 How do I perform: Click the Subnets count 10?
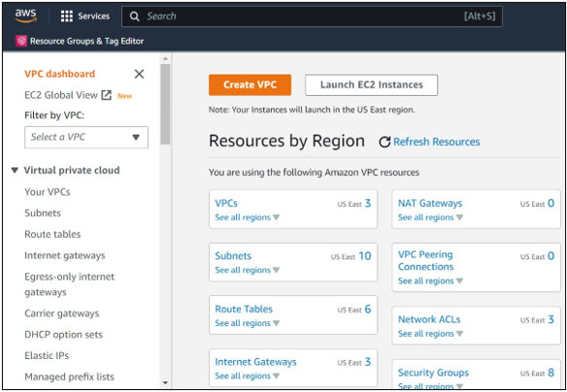pos(365,256)
